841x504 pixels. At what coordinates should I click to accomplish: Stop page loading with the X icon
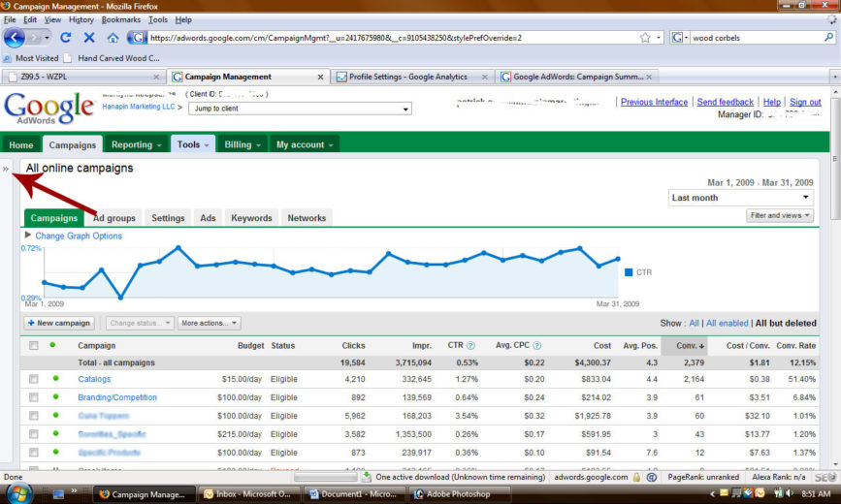tap(89, 38)
